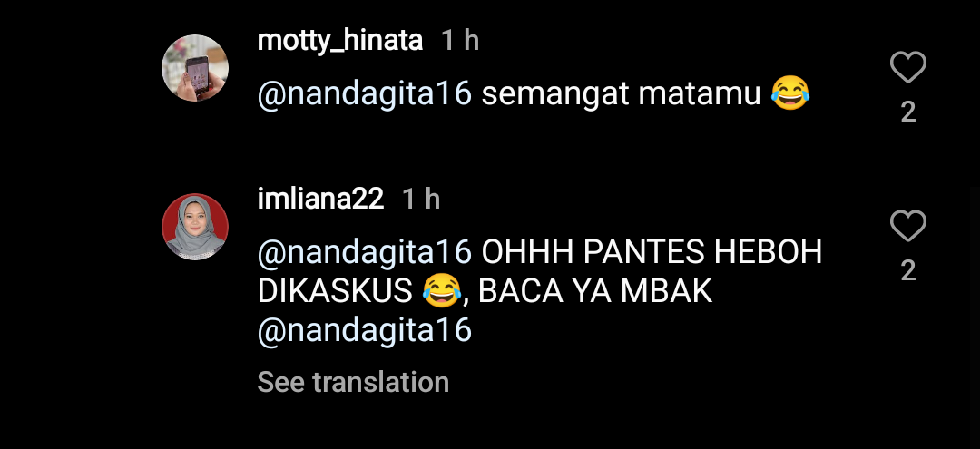Open motty_hinata's profile picture
The image size is (980, 449).
(x=195, y=68)
